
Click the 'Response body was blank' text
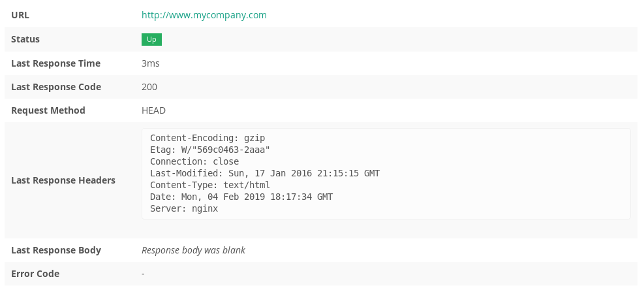(193, 250)
